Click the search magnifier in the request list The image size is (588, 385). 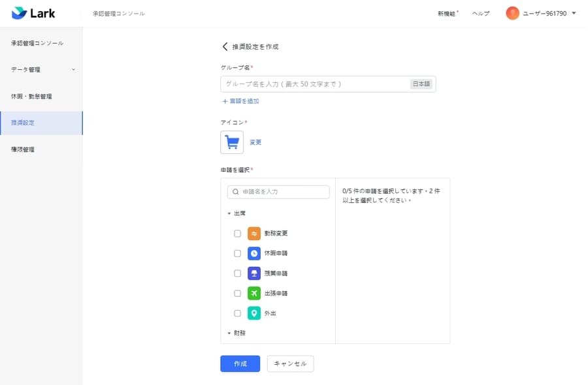pos(236,191)
